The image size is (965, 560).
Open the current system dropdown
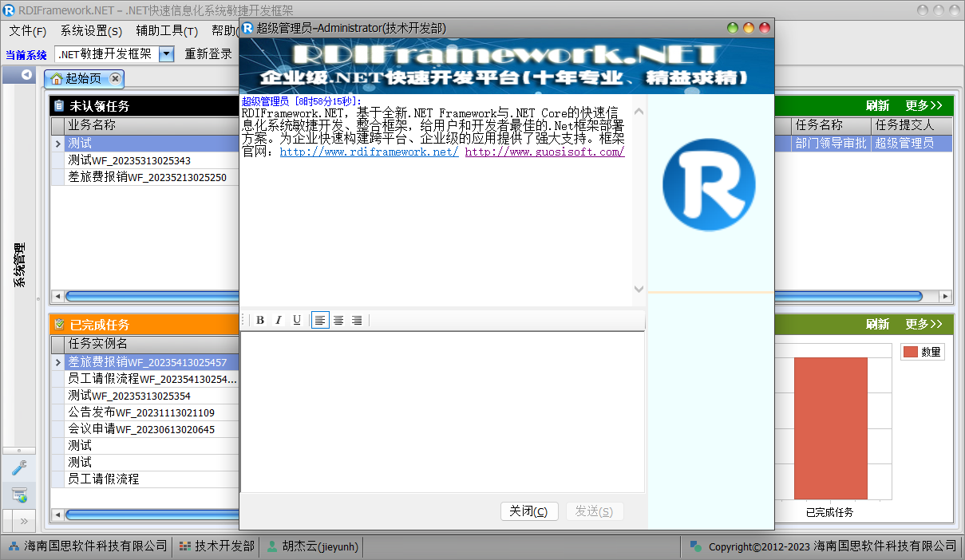tap(166, 54)
